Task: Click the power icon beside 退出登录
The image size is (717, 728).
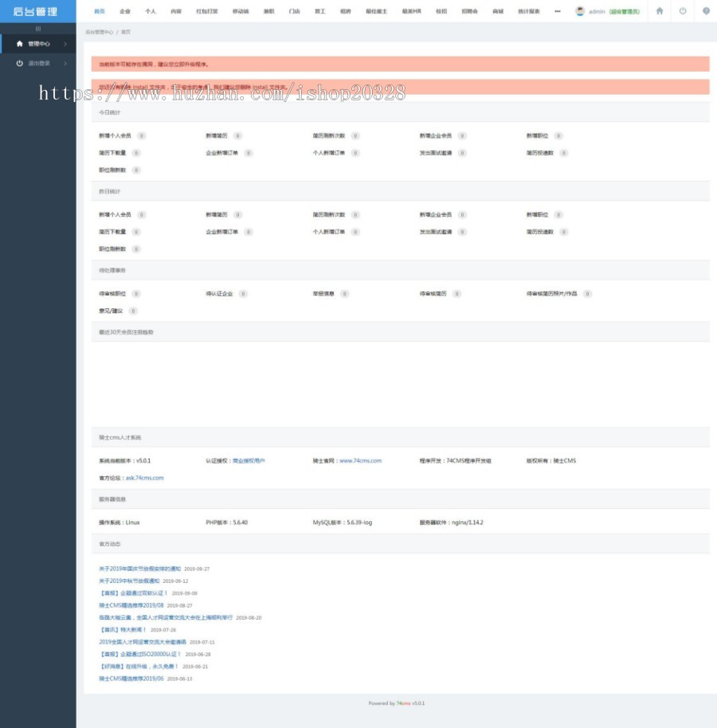Action: point(20,63)
